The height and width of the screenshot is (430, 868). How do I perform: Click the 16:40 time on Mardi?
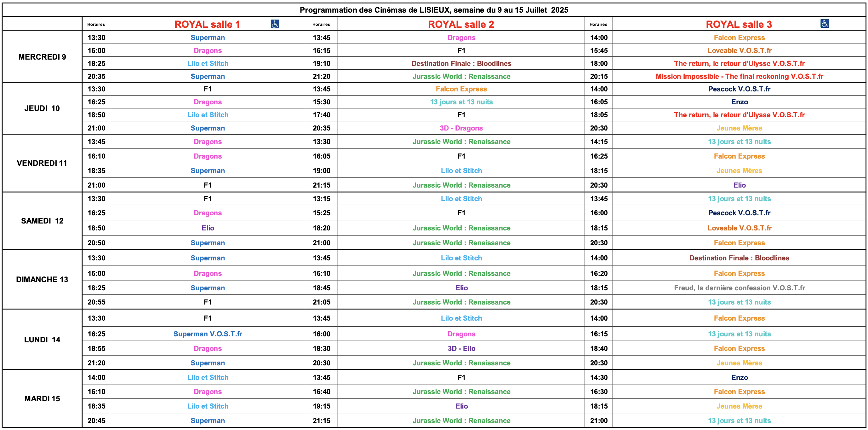322,392
